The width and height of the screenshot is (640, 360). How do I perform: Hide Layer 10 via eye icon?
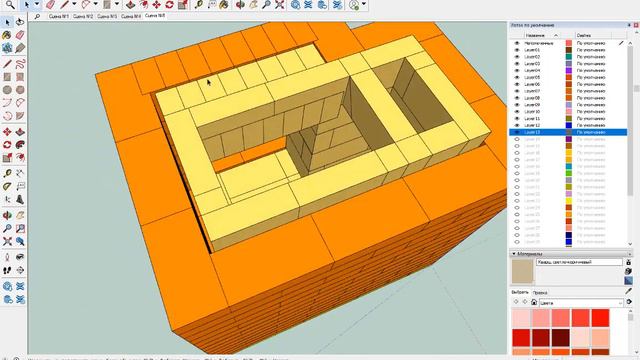[x=517, y=111]
